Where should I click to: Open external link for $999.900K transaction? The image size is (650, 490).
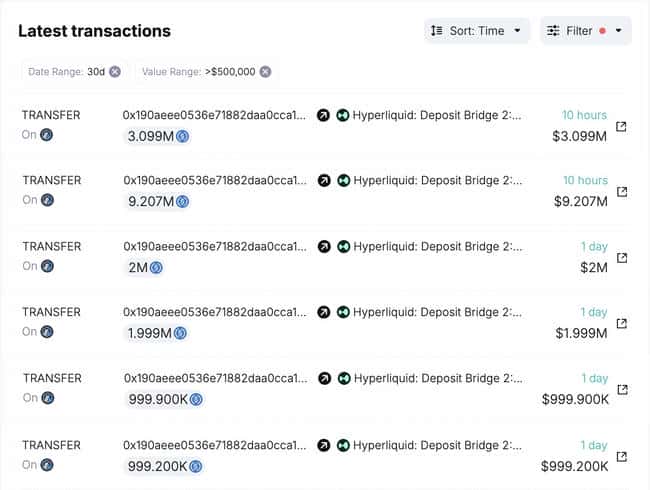[622, 390]
